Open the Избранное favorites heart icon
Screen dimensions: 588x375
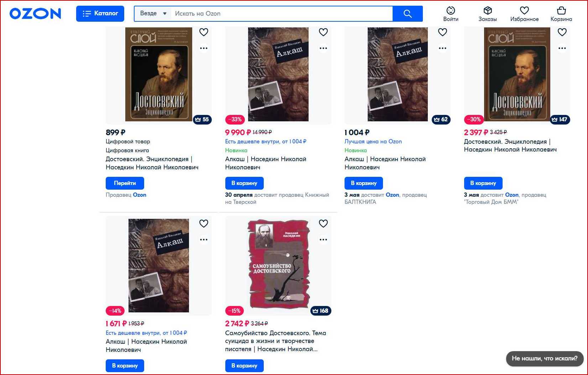coord(524,14)
